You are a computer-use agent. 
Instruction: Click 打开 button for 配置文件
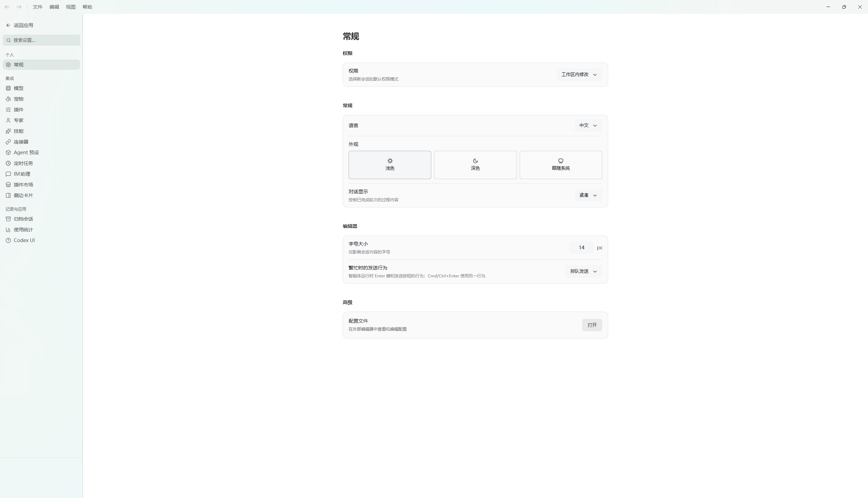click(x=592, y=325)
